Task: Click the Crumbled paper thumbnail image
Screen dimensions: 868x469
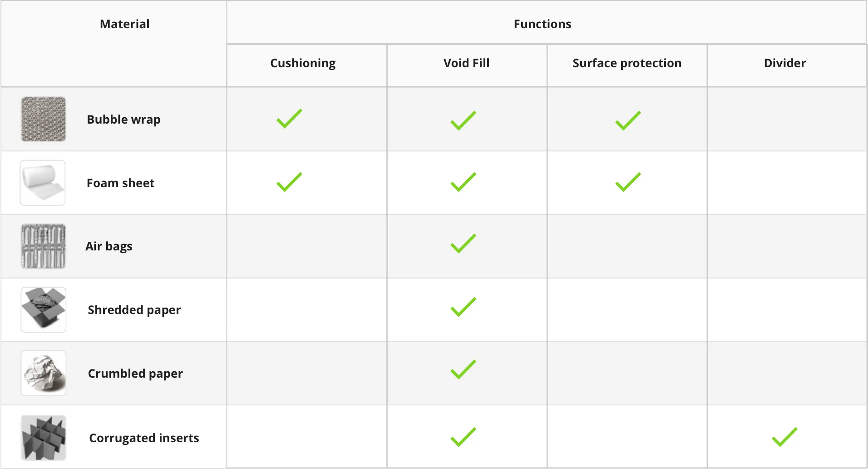Action: coord(44,373)
